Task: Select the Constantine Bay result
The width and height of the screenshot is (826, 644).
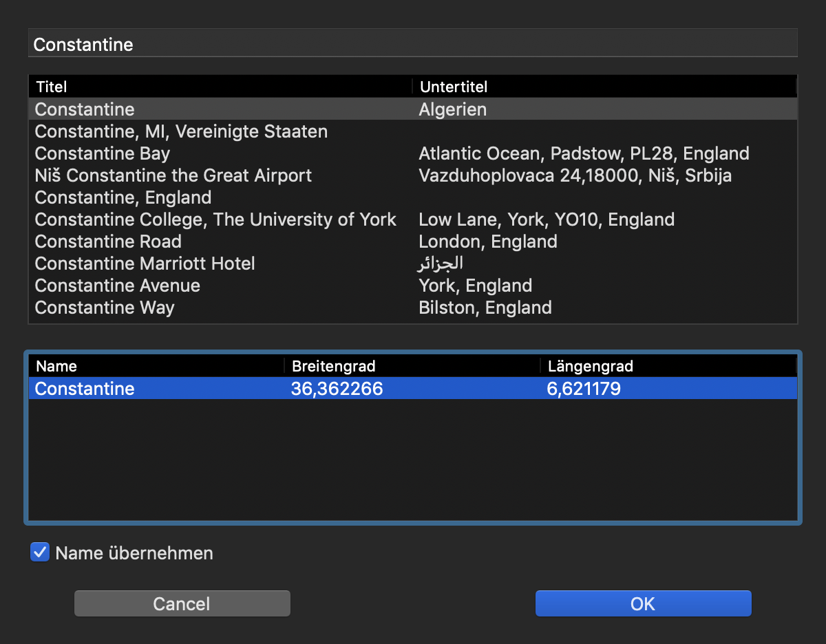Action: pyautogui.click(x=412, y=153)
